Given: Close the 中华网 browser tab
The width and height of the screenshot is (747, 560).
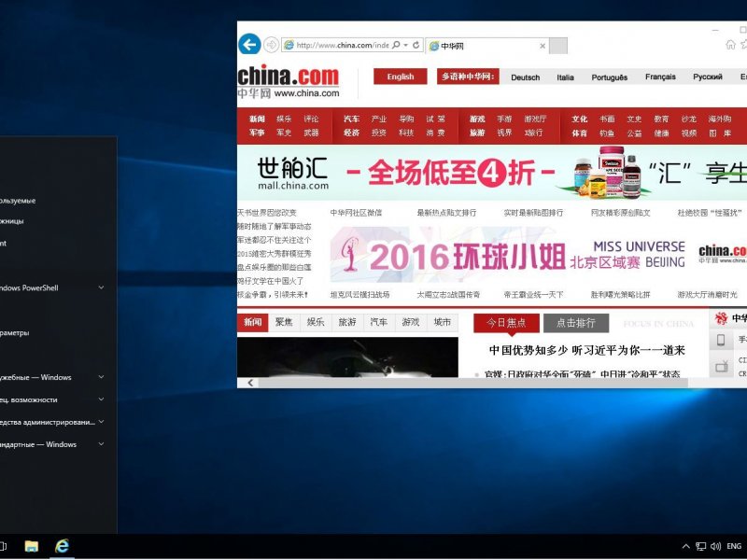Looking at the screenshot, I should coord(543,46).
